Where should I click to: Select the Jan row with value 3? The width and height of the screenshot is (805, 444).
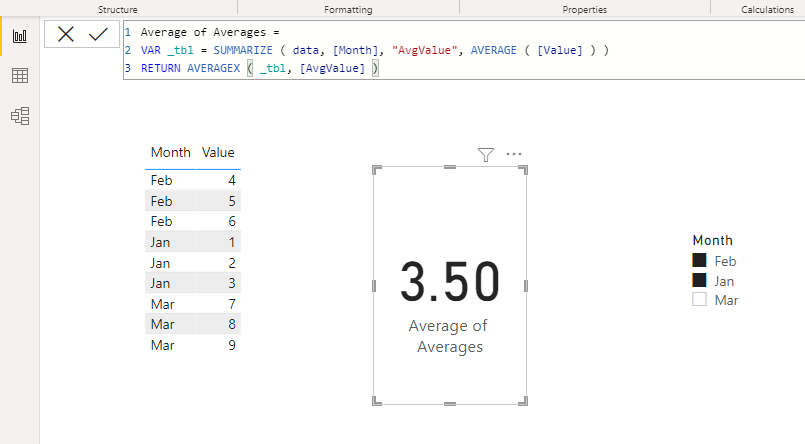click(193, 283)
